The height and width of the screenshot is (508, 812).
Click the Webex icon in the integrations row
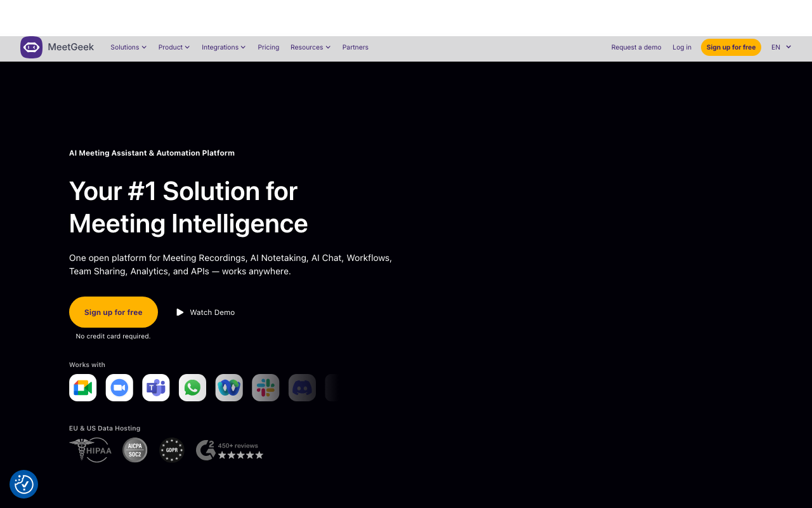pyautogui.click(x=229, y=387)
